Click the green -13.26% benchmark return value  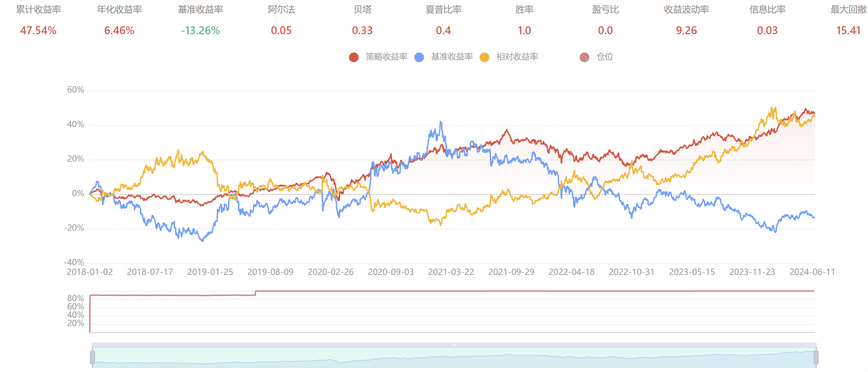[x=200, y=30]
